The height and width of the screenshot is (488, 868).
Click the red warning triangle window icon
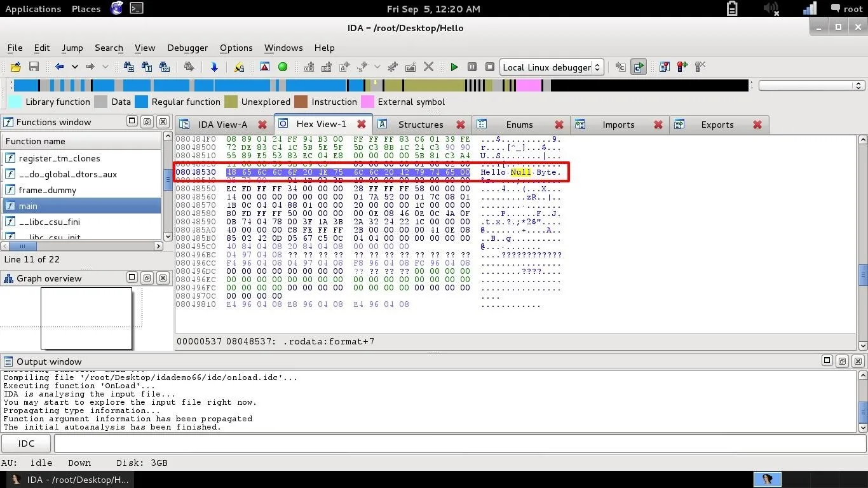[x=265, y=67]
